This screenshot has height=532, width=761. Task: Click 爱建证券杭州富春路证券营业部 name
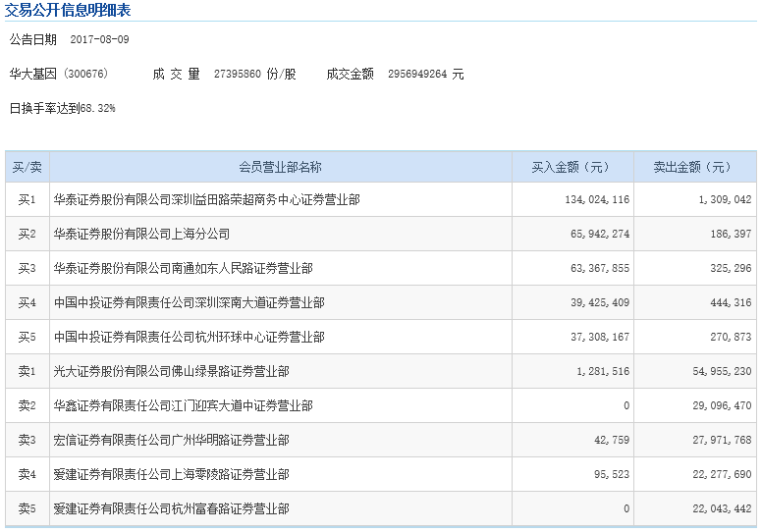171,509
